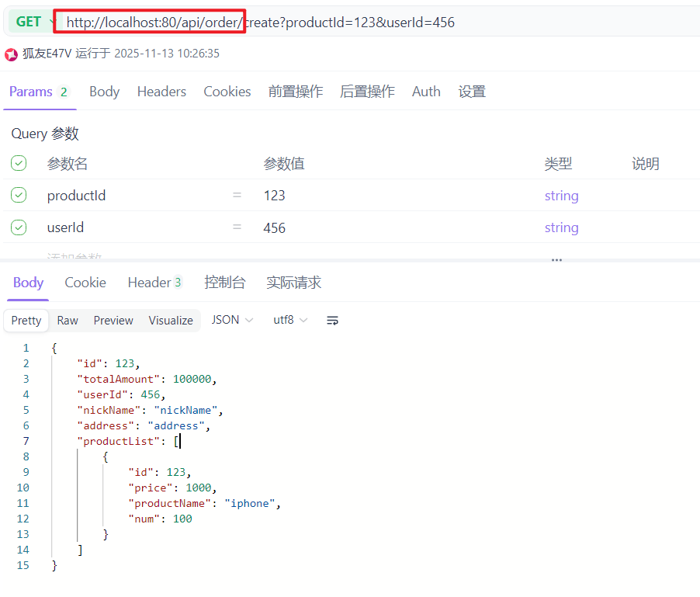
Task: Change the string type of productId
Action: point(562,196)
